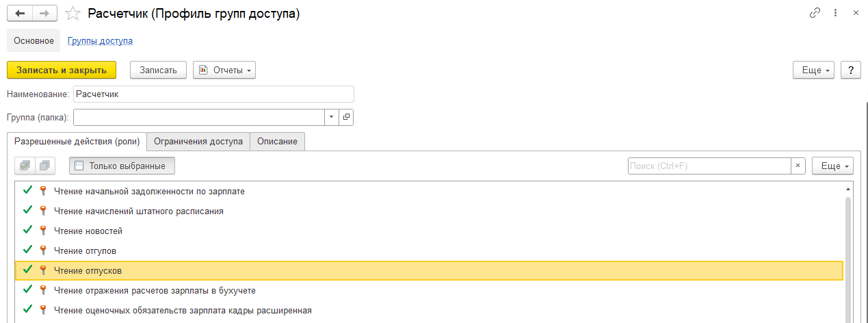Switch to Ограничения доступа tab

click(198, 142)
